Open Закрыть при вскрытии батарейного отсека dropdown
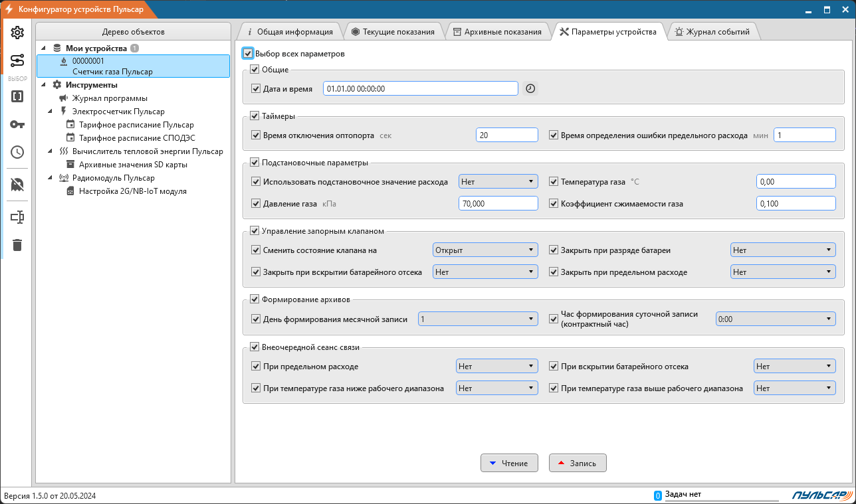 (484, 272)
